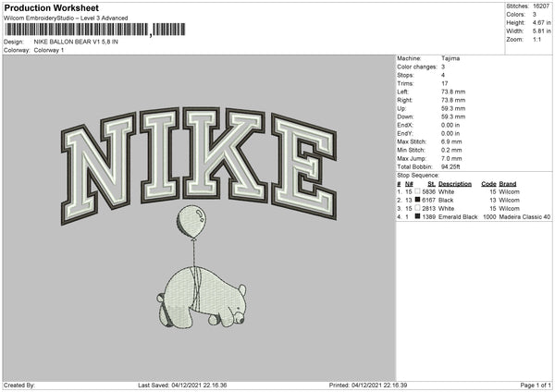Click the Zoom value '1:1'
The height and width of the screenshot is (392, 555).
tap(536, 40)
